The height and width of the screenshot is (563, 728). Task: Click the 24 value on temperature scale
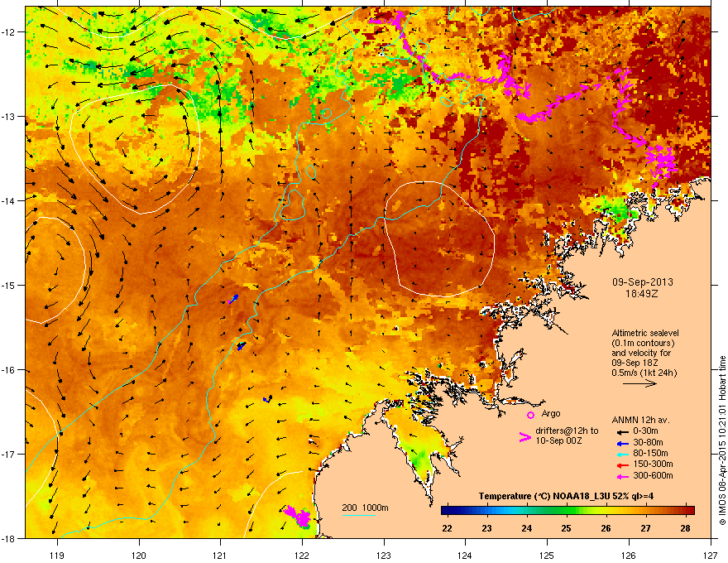526,528
